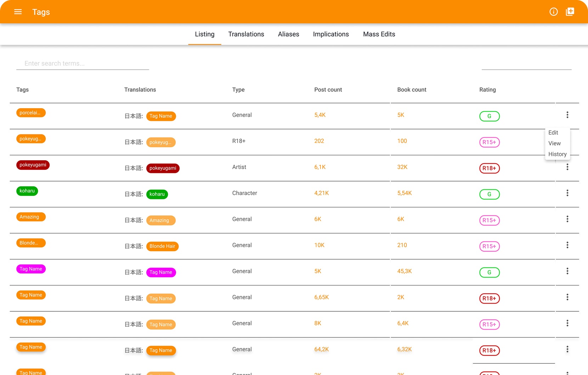The image size is (588, 375).
Task: Open the hamburger navigation menu
Action: [18, 12]
